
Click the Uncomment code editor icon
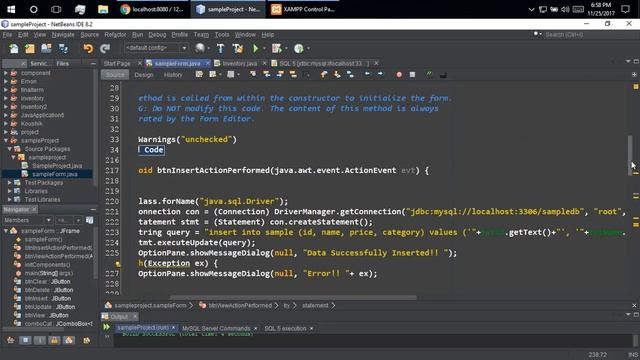click(443, 75)
